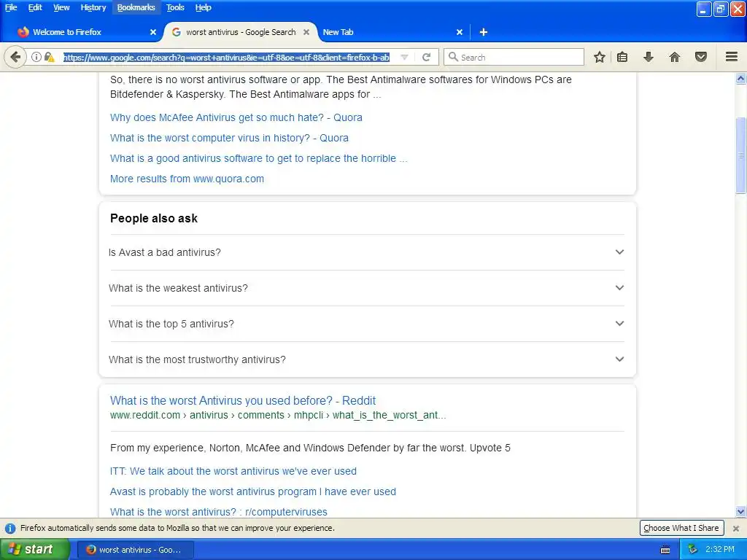The image size is (747, 560).
Task: Expand 'What is the most trustworthy antivirus?'
Action: (367, 359)
